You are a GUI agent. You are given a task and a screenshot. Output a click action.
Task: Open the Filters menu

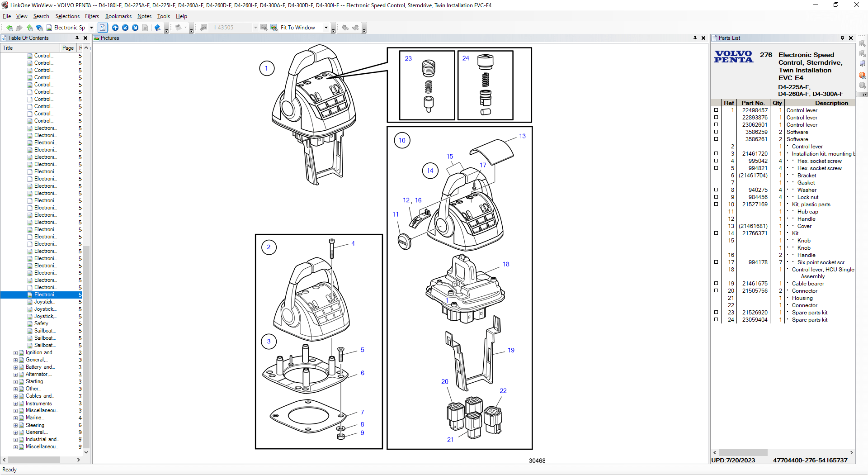(x=92, y=16)
